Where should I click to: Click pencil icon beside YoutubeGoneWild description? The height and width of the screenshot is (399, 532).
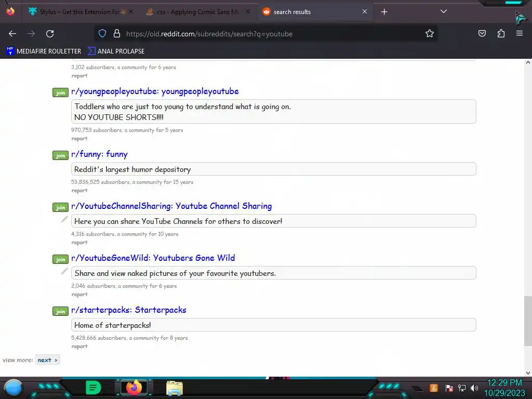(x=64, y=271)
